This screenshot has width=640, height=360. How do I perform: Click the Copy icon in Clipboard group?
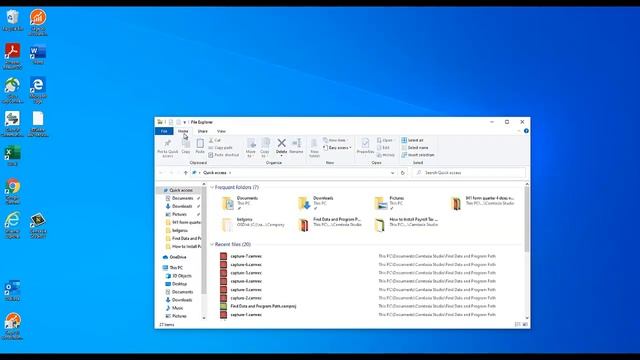[186, 146]
